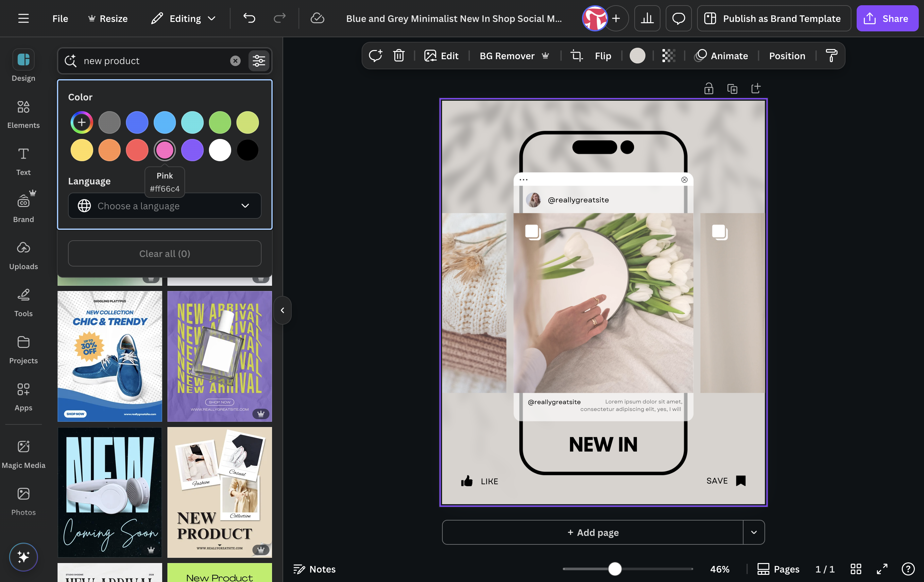Click the delete trash icon in toolbar

[399, 56]
